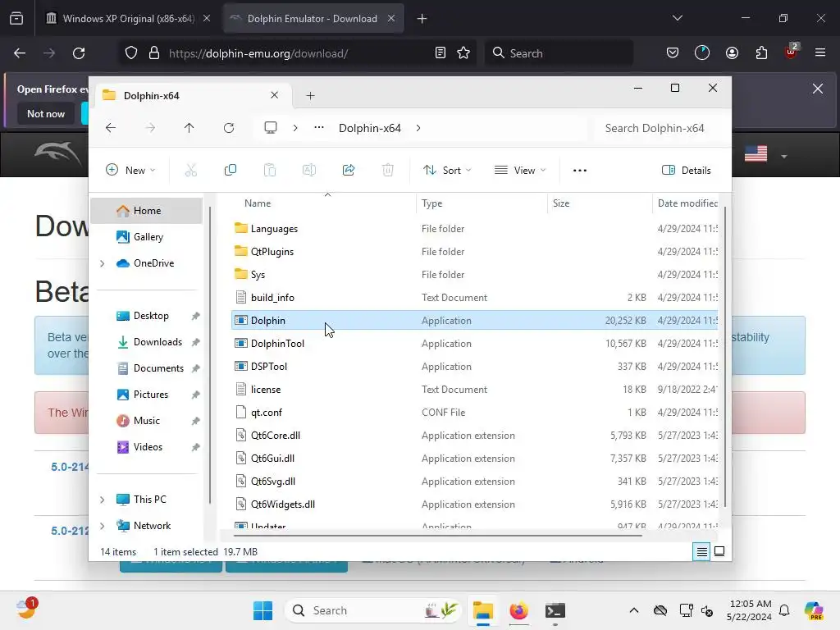The width and height of the screenshot is (840, 630).
Task: Toggle Firefox reader view icon
Action: point(441,53)
